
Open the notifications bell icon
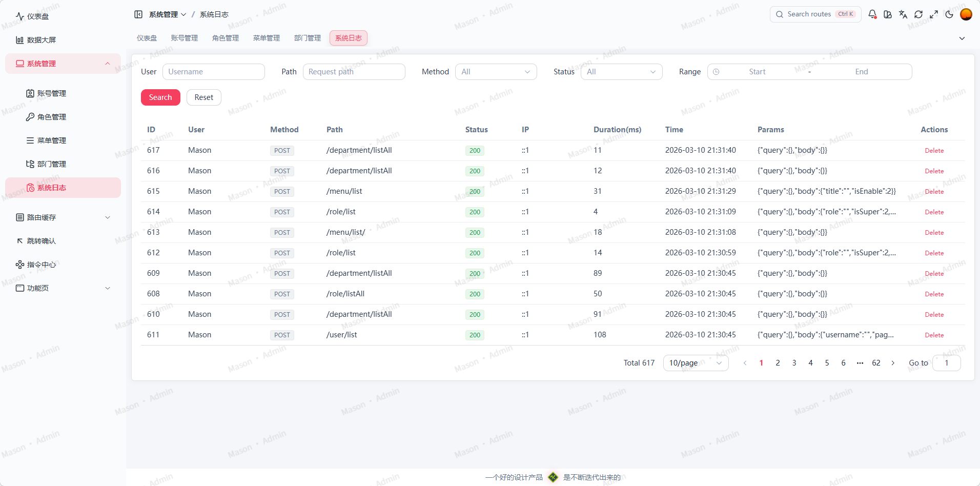click(x=873, y=14)
